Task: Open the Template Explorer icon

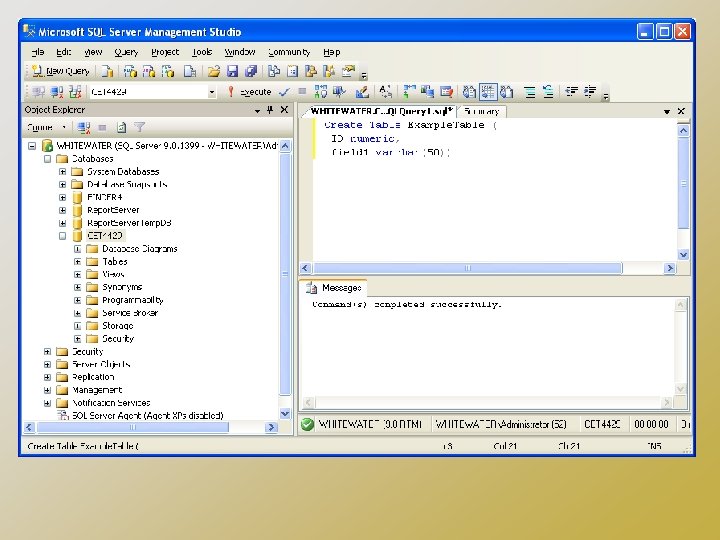Action: pos(329,71)
